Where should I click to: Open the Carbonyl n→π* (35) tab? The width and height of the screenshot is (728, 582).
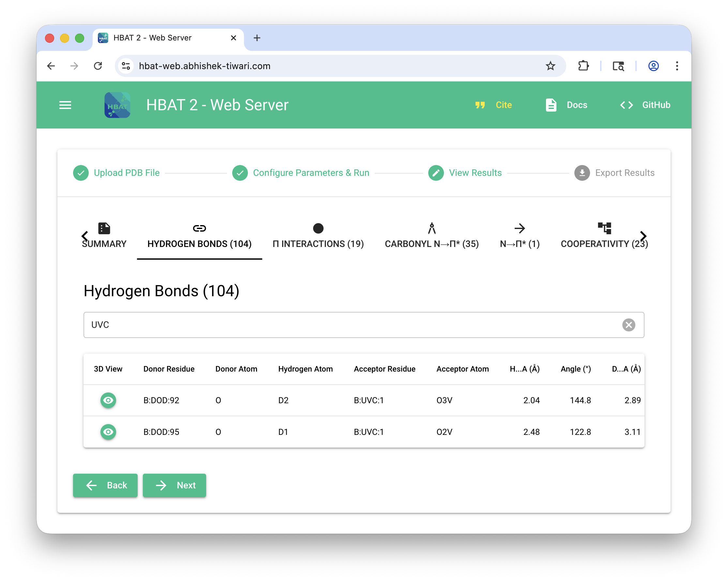[432, 236]
